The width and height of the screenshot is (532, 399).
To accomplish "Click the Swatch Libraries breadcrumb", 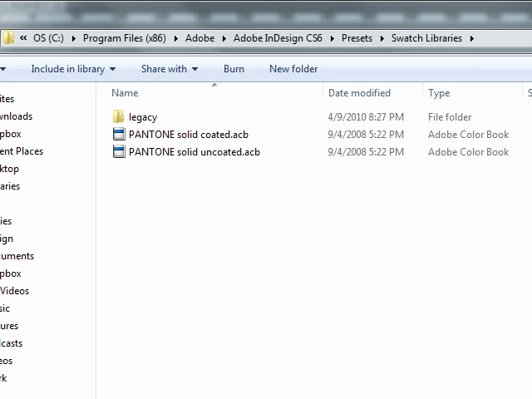I will point(426,38).
